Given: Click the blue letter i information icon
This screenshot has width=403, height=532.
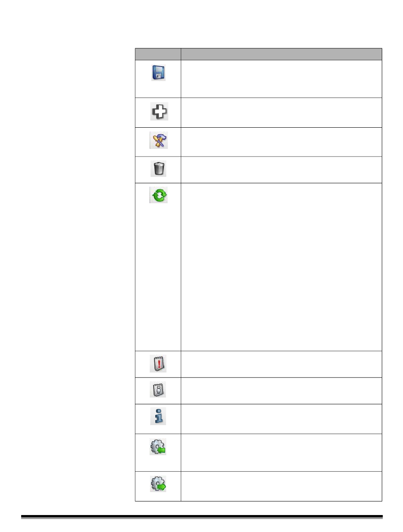Looking at the screenshot, I should coord(158,416).
